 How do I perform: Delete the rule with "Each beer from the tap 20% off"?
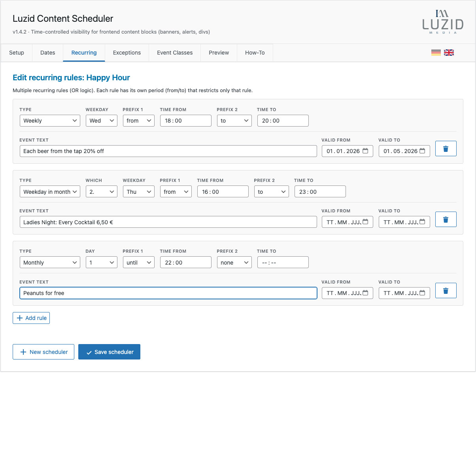446,148
